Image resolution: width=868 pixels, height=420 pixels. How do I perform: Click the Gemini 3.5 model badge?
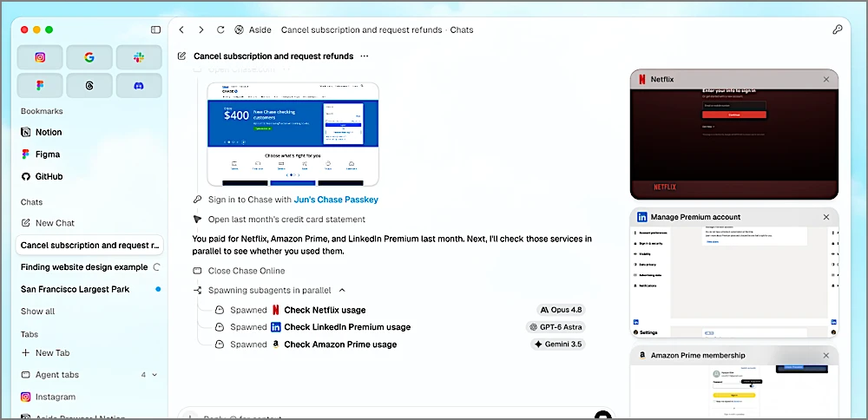click(558, 345)
